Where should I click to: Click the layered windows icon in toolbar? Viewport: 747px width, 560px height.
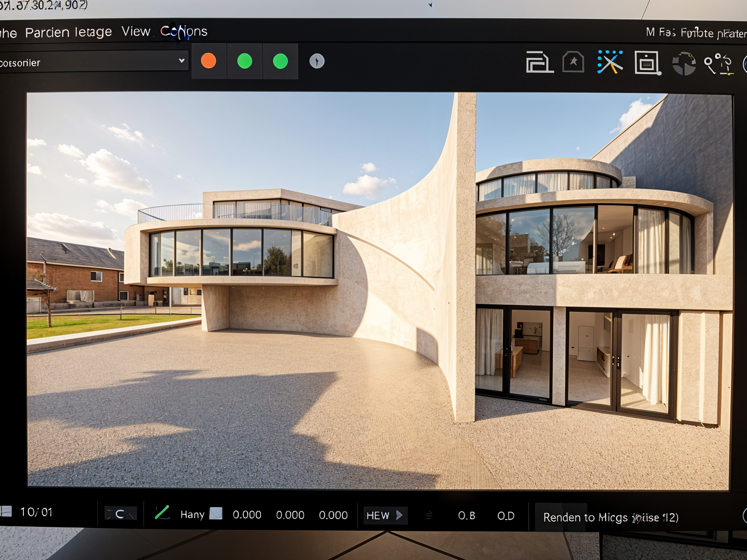click(x=539, y=62)
